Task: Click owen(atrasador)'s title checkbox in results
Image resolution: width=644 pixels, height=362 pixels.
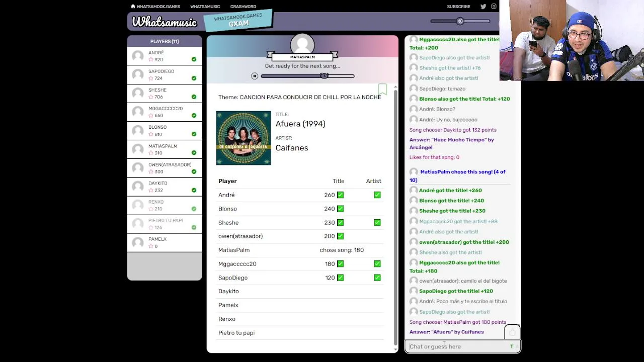Action: (340, 236)
